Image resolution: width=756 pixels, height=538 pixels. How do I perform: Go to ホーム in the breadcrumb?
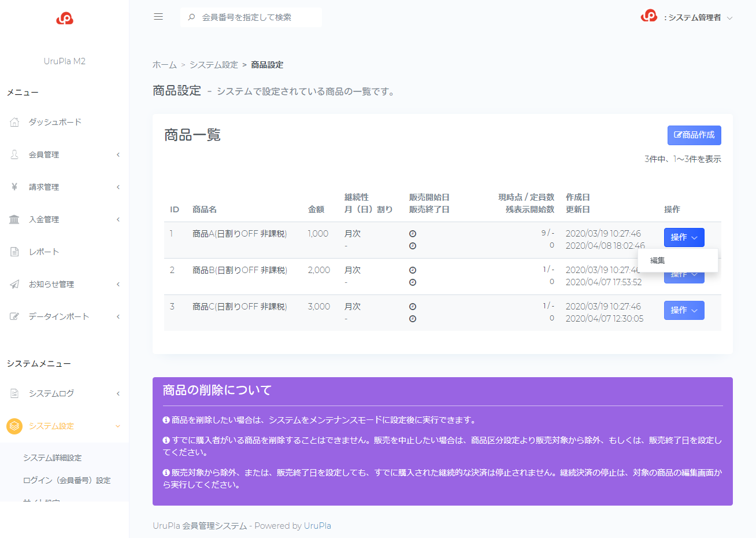tap(165, 65)
